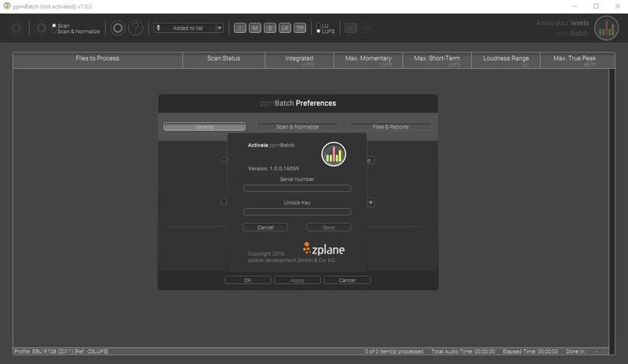Toggle the M (Momentary) column button
628x364 pixels.
(x=255, y=28)
